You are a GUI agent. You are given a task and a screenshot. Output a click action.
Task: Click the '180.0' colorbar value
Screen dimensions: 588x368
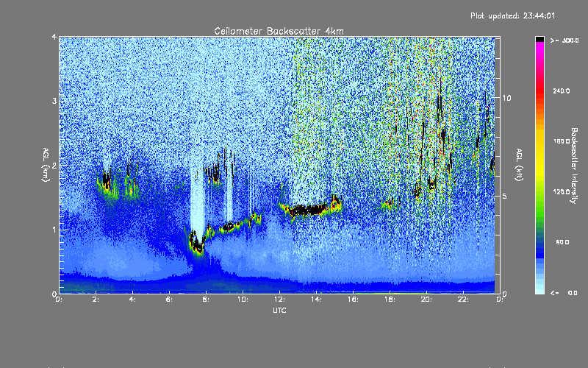[562, 141]
